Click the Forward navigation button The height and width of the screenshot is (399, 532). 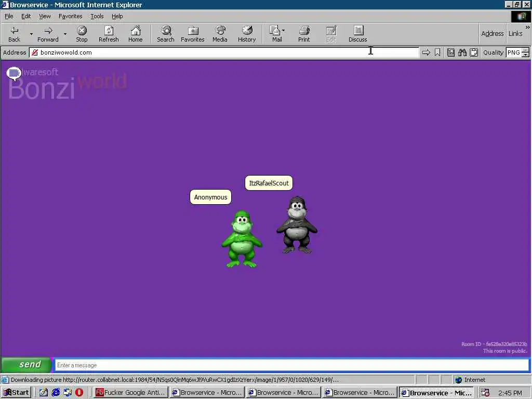pos(48,34)
